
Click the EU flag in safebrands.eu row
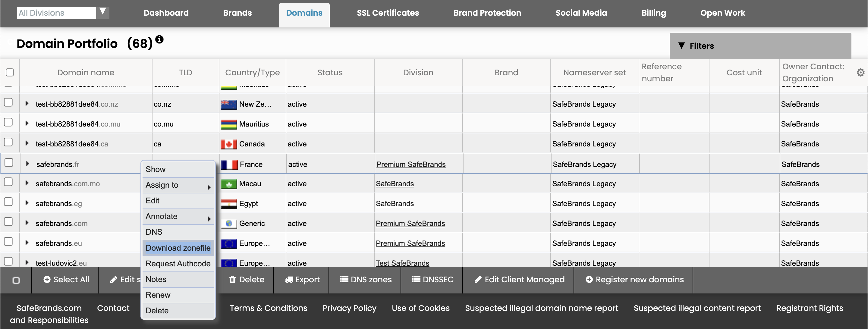[229, 243]
